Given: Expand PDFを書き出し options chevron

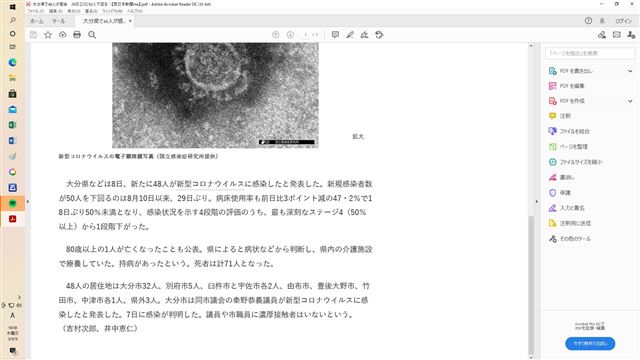Looking at the screenshot, I should (630, 71).
